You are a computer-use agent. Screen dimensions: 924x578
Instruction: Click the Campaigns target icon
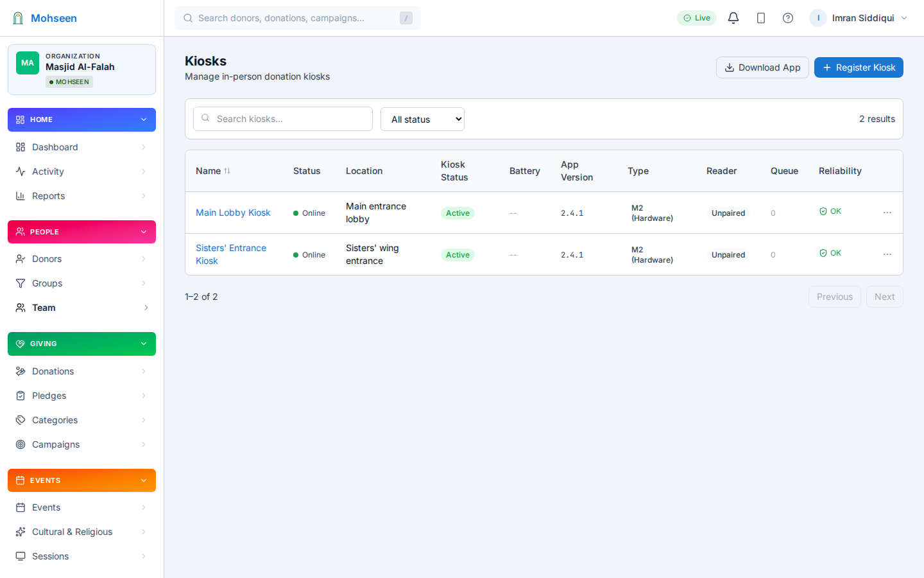click(21, 444)
